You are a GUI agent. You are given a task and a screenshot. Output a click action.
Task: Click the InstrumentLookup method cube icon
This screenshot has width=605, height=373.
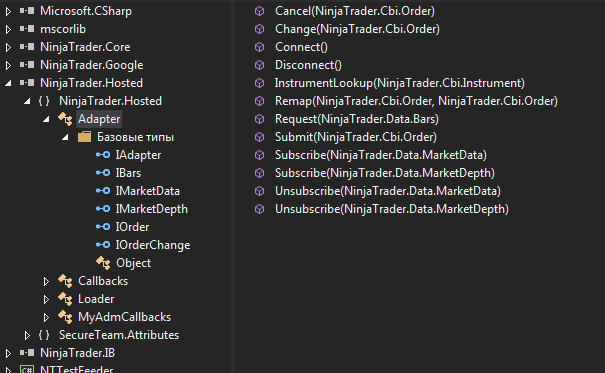click(260, 83)
